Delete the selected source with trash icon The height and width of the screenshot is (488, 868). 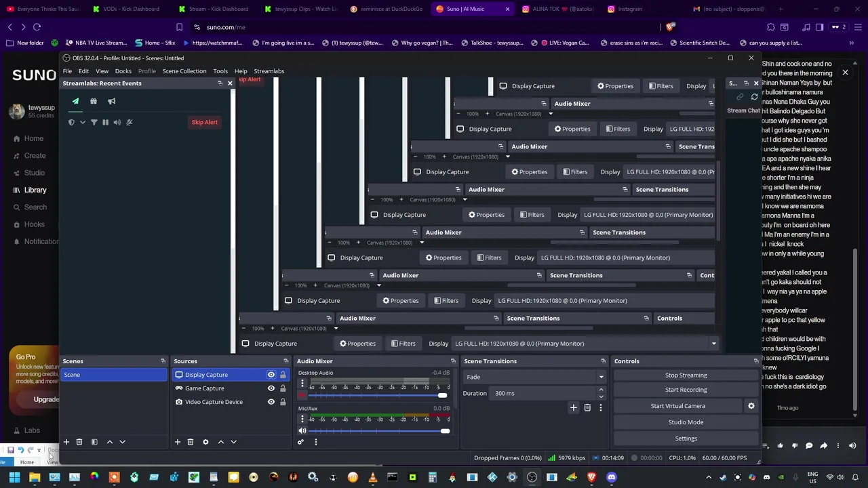(x=191, y=442)
